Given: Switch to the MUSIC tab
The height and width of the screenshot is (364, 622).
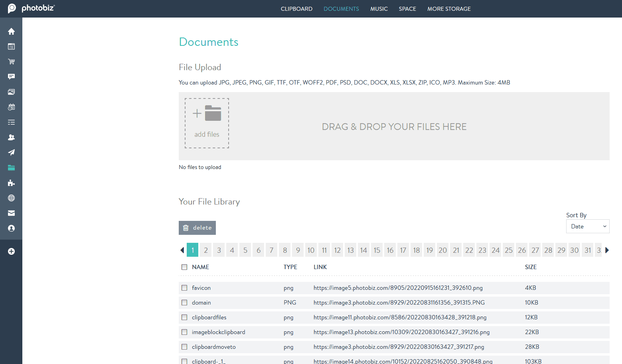Looking at the screenshot, I should [379, 9].
